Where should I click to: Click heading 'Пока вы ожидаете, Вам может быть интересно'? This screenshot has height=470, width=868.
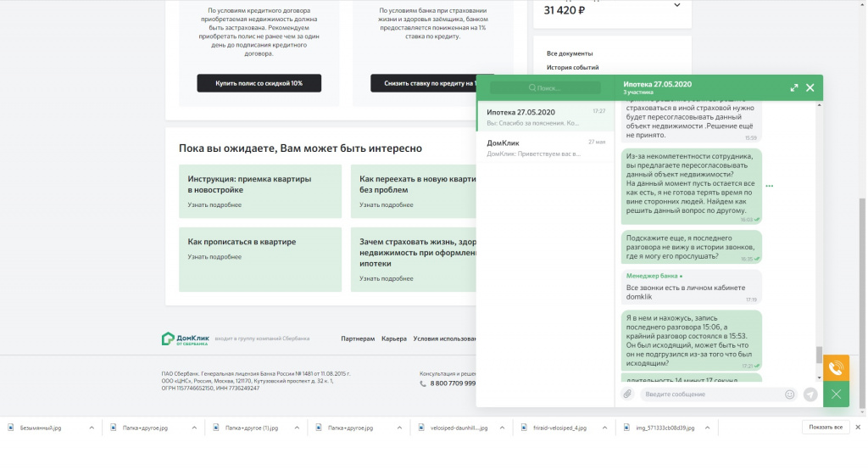[300, 148]
